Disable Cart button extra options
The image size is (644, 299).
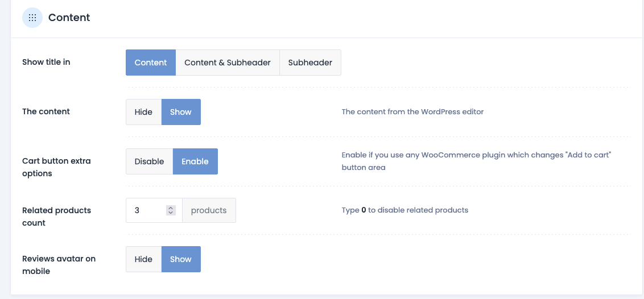[x=149, y=161]
